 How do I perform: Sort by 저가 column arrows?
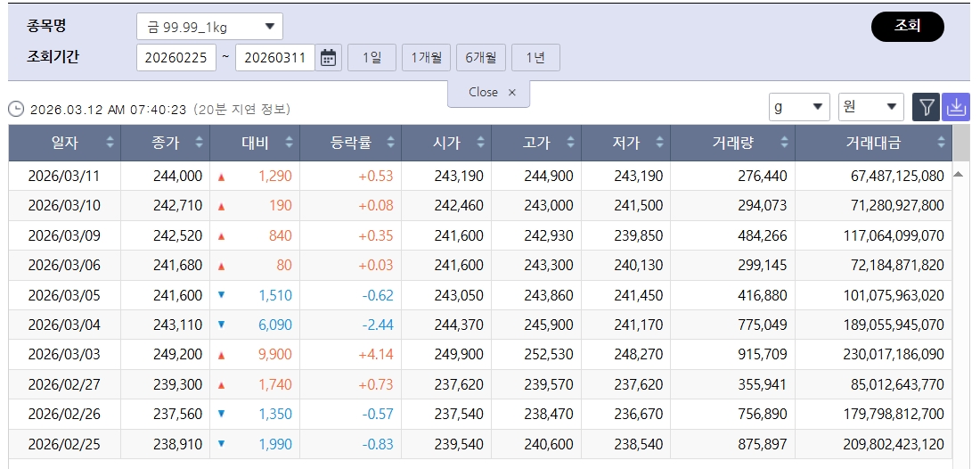pos(660,143)
